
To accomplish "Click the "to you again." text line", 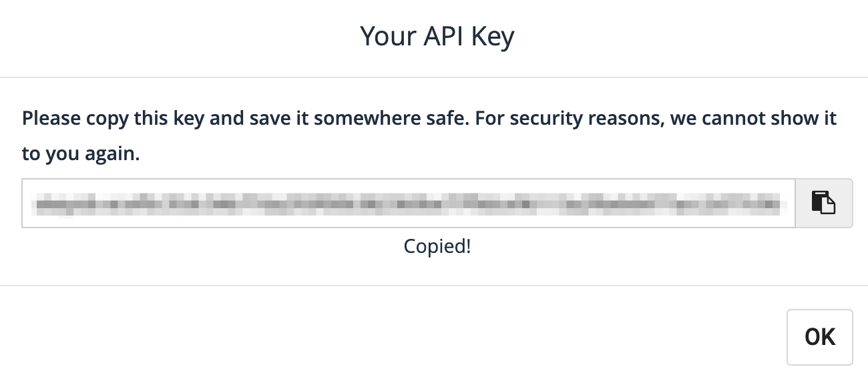I will (80, 153).
